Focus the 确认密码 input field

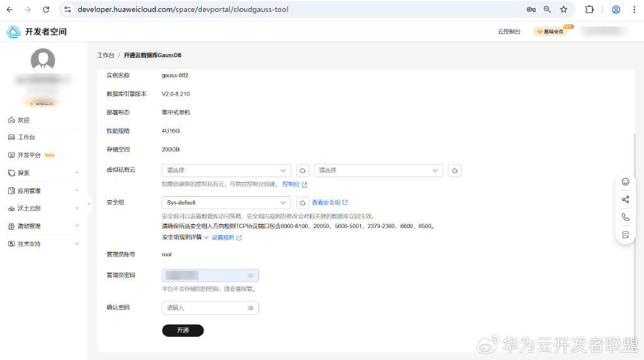(210, 308)
